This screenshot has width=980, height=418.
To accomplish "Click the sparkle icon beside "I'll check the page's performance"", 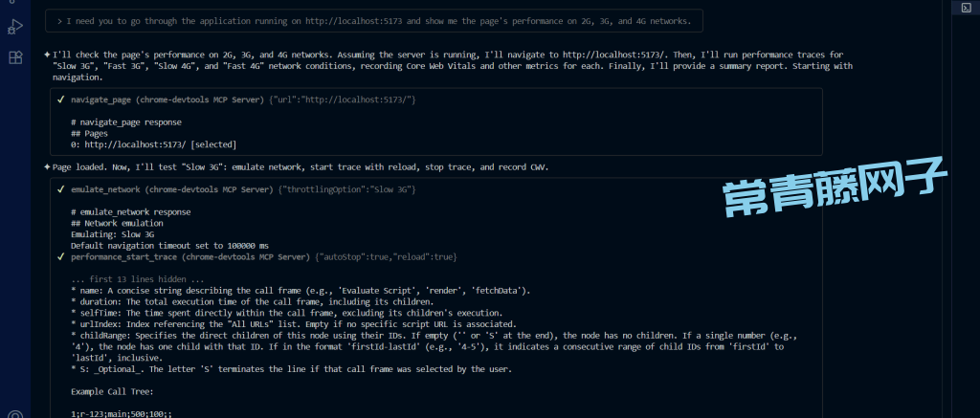I will pos(47,55).
